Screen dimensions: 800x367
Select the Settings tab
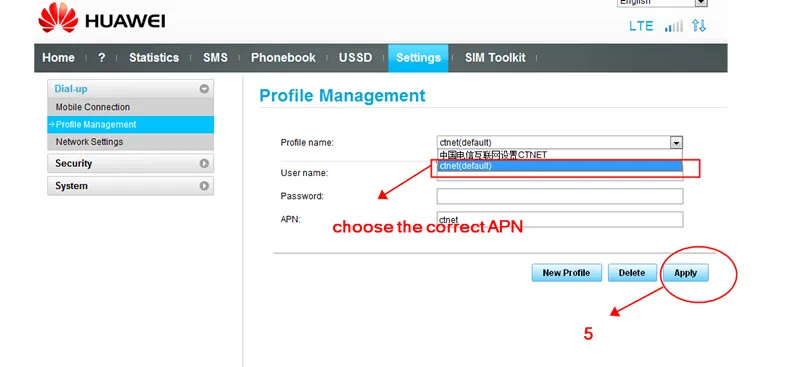point(418,58)
